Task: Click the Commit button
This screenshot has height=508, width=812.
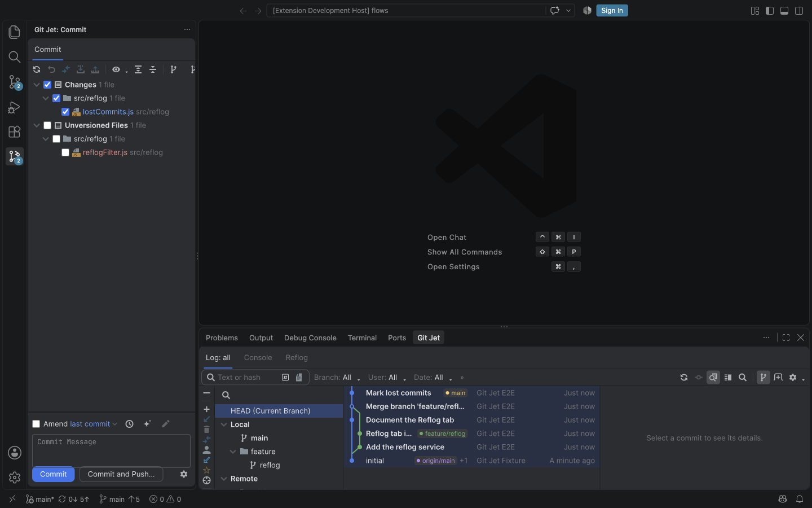Action: (x=53, y=474)
